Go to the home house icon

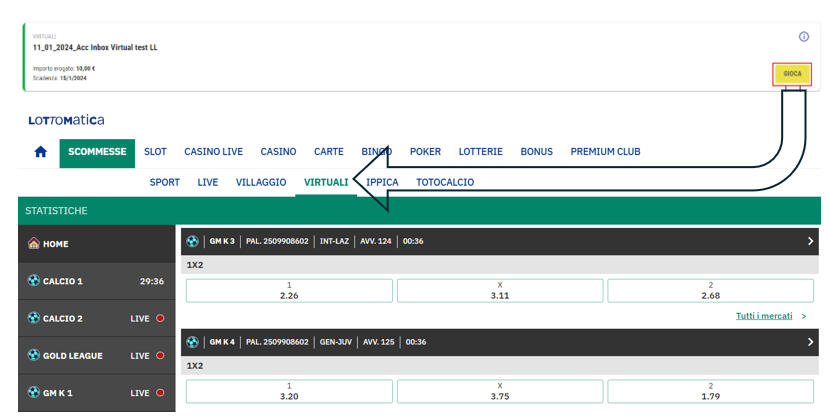click(41, 152)
